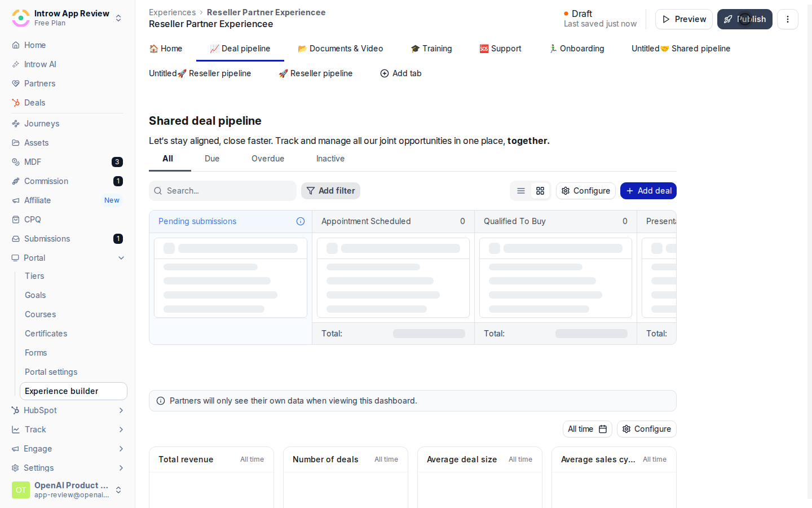Screen dimensions: 812x508
Task: Click the calendar icon in All time
Action: click(603, 429)
